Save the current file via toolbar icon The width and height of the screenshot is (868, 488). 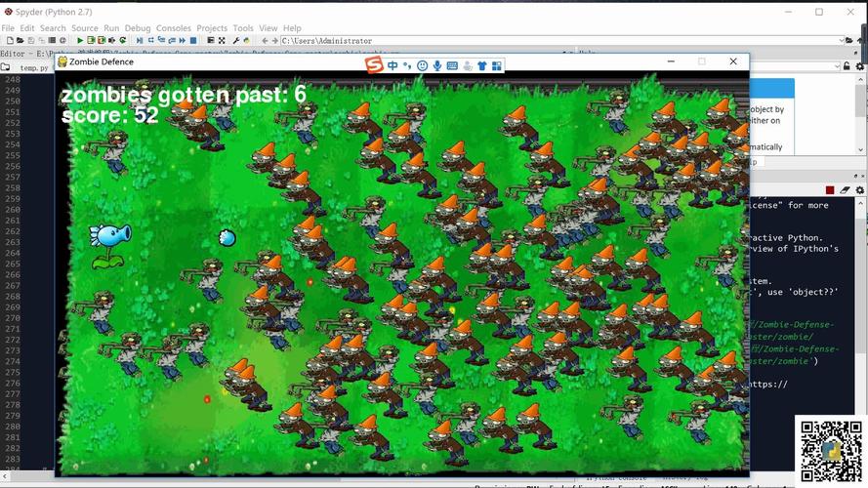point(31,40)
